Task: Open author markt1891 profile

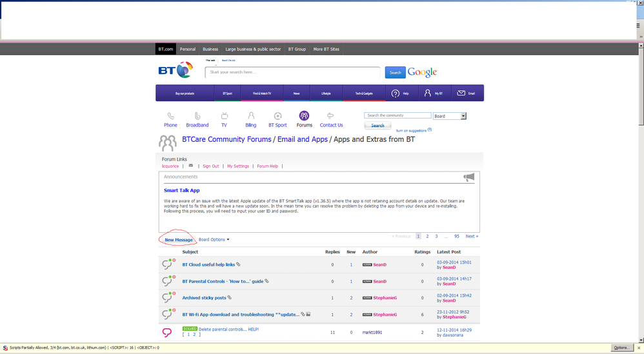Action: [x=372, y=333]
